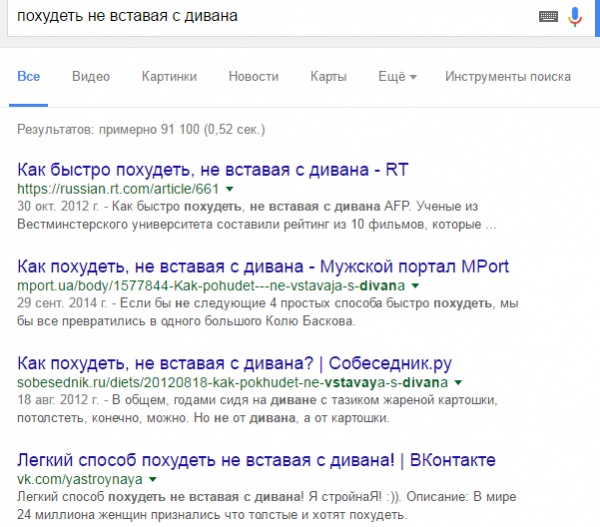
Task: Select the Все tab
Action: (x=29, y=77)
